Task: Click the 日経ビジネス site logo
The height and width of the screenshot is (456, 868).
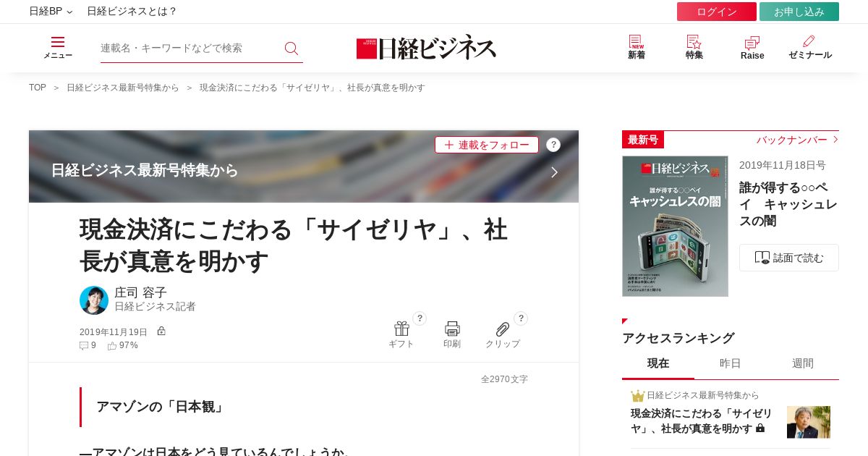Action: pyautogui.click(x=427, y=47)
